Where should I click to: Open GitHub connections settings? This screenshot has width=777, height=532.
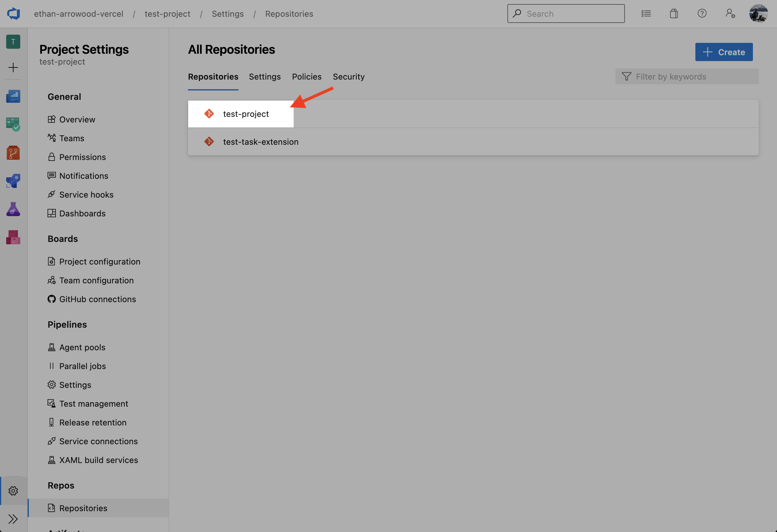coord(97,299)
